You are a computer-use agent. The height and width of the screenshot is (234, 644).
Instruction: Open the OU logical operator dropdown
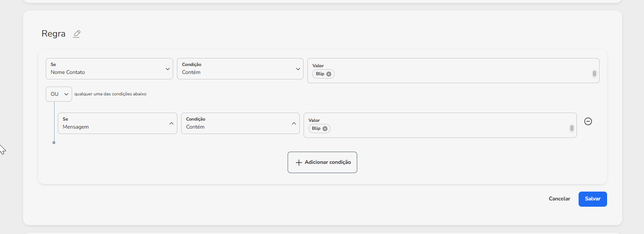pos(59,94)
